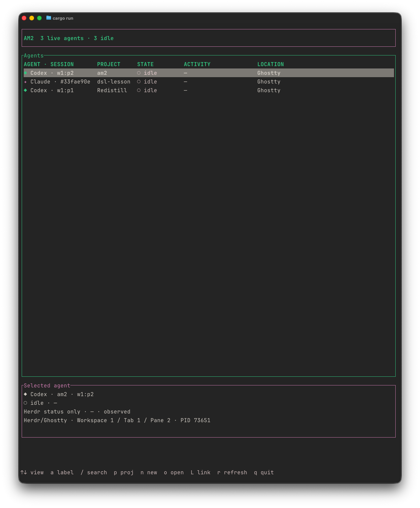420x508 pixels.
Task: Click the a label shortcut hint
Action: tap(62, 472)
